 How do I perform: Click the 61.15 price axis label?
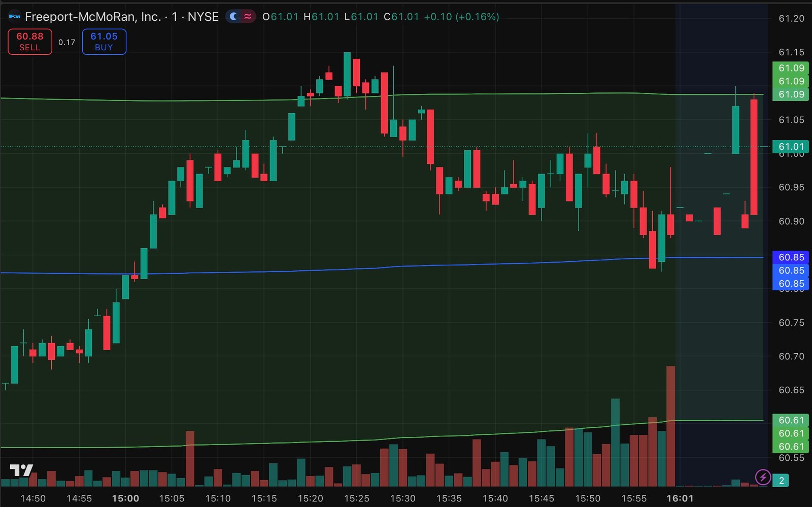click(x=792, y=52)
